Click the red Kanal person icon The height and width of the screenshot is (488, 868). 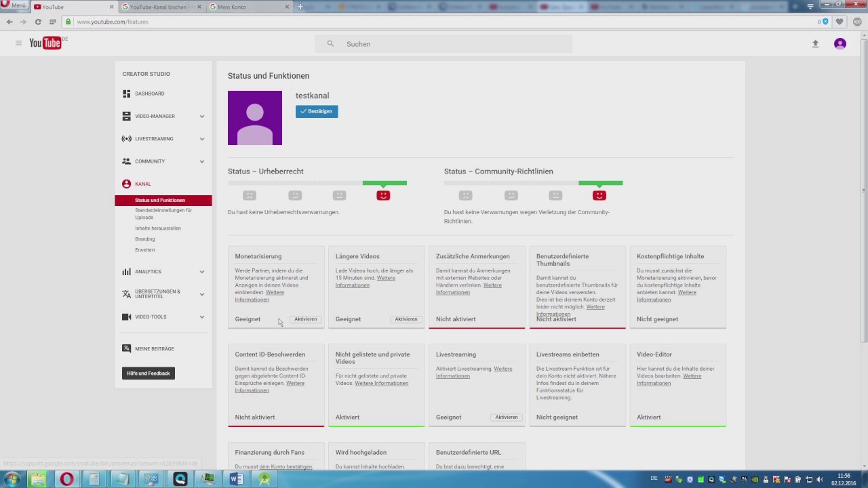tap(126, 184)
